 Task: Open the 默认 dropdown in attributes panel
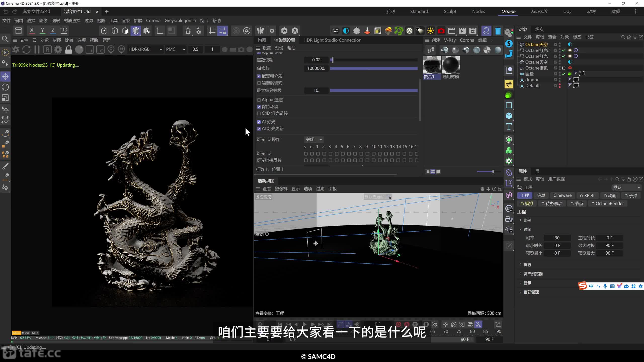(x=627, y=188)
